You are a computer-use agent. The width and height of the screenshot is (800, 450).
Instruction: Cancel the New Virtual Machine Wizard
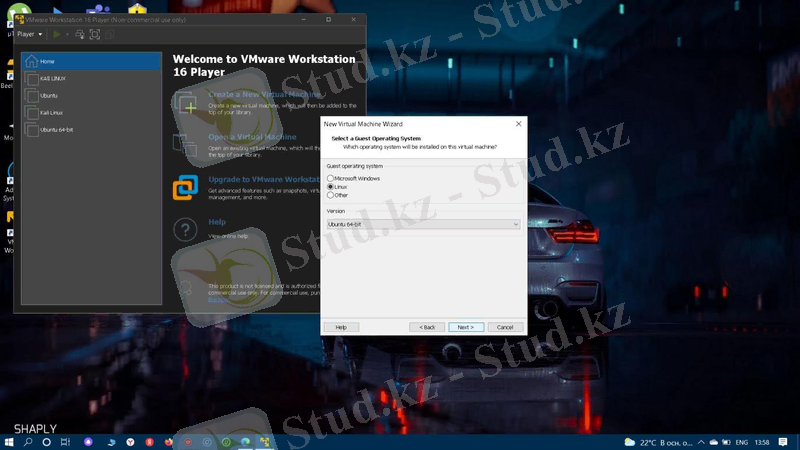(505, 327)
